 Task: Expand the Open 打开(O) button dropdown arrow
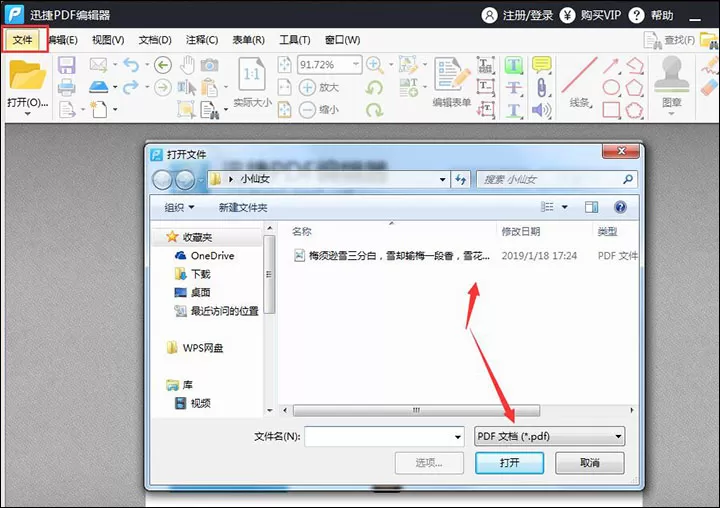coord(27,113)
